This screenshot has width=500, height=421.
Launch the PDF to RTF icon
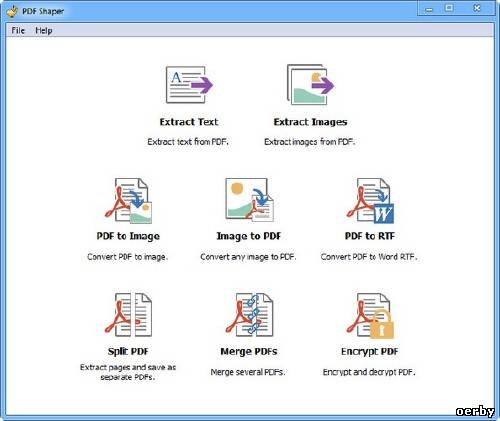pyautogui.click(x=370, y=201)
